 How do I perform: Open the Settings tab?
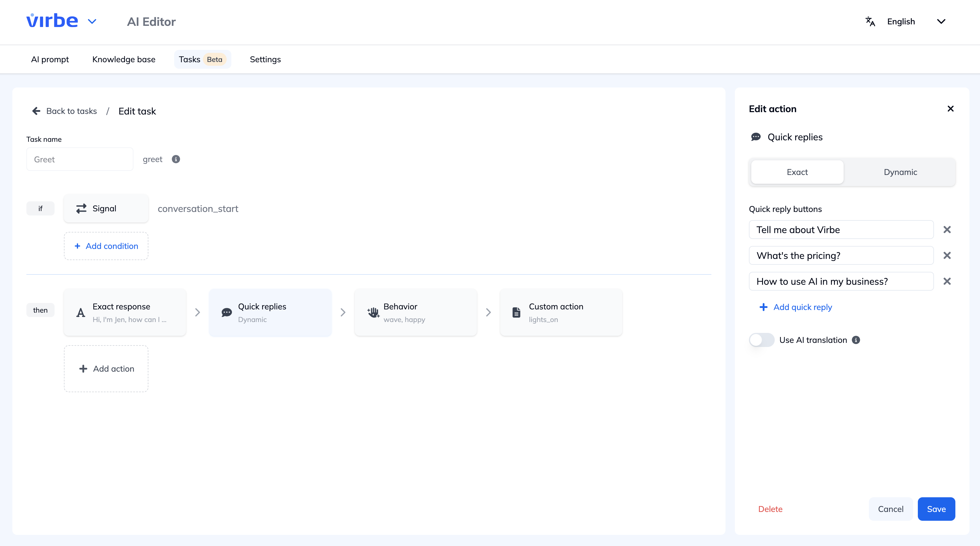[265, 59]
